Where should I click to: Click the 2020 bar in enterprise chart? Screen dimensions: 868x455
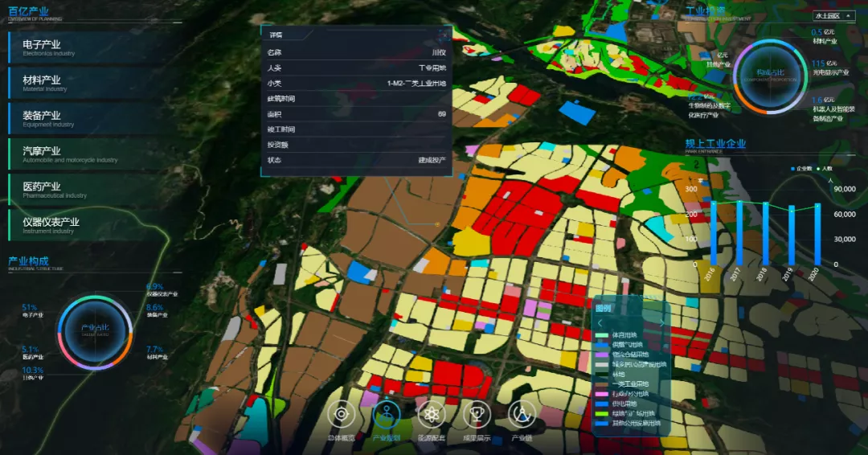point(817,235)
